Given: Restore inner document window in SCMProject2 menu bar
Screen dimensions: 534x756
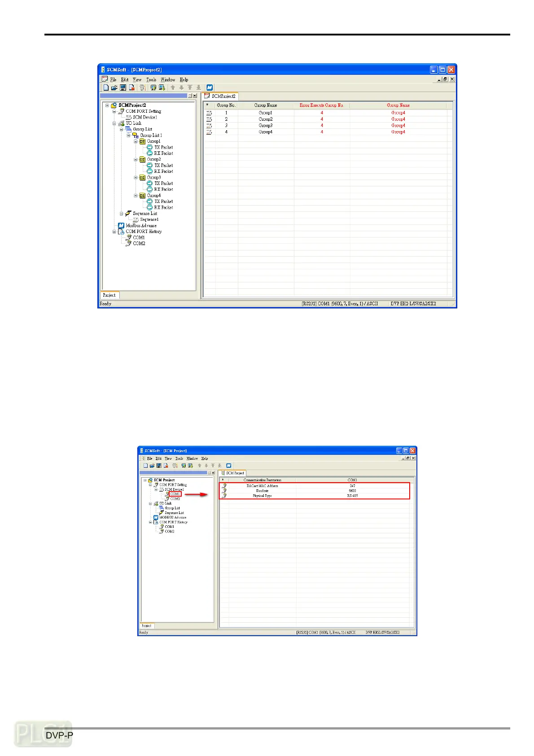Looking at the screenshot, I should [445, 79].
